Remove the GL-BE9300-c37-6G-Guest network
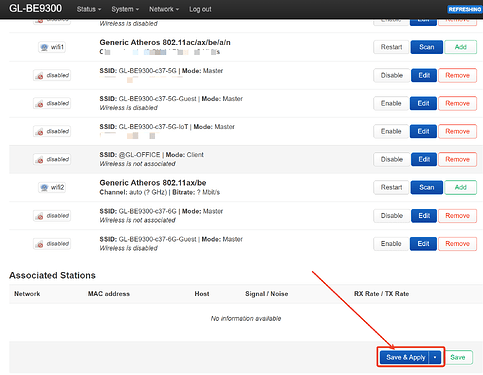 coord(457,244)
